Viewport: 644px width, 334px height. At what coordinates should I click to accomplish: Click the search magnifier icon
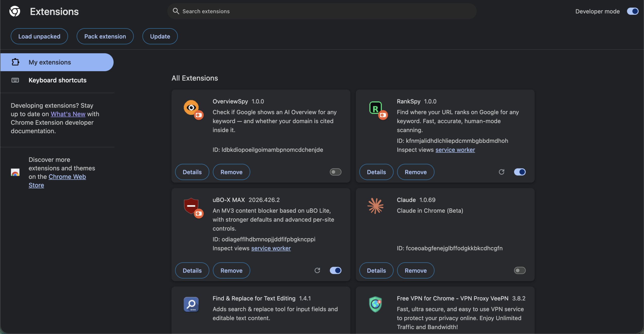pos(176,11)
